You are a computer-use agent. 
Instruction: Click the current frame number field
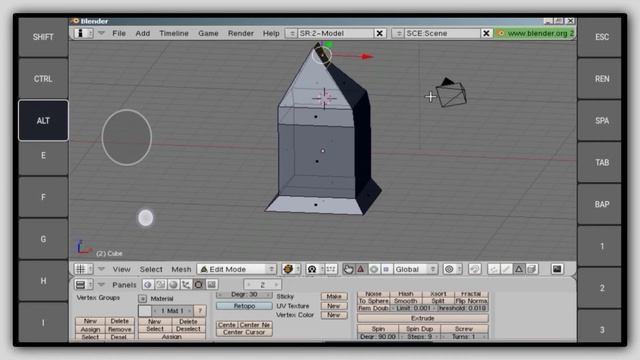click(262, 284)
